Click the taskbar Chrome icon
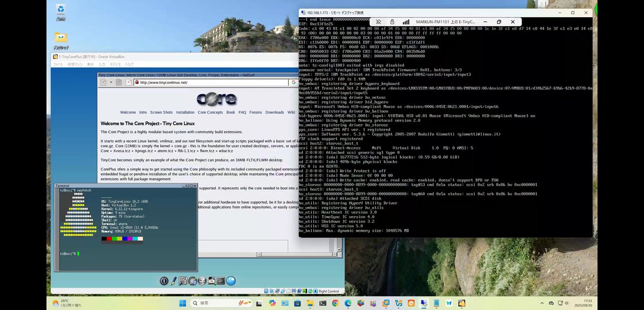The height and width of the screenshot is (310, 644). pos(335,303)
